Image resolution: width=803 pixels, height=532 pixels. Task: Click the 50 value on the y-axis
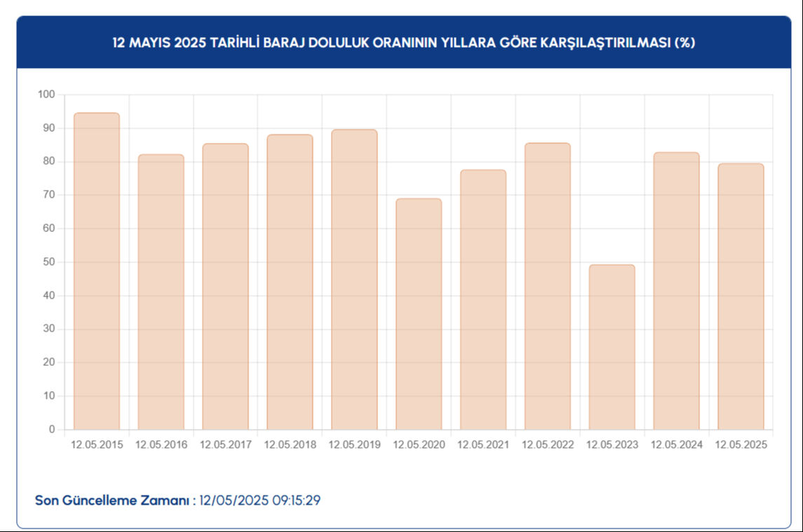[x=49, y=262]
